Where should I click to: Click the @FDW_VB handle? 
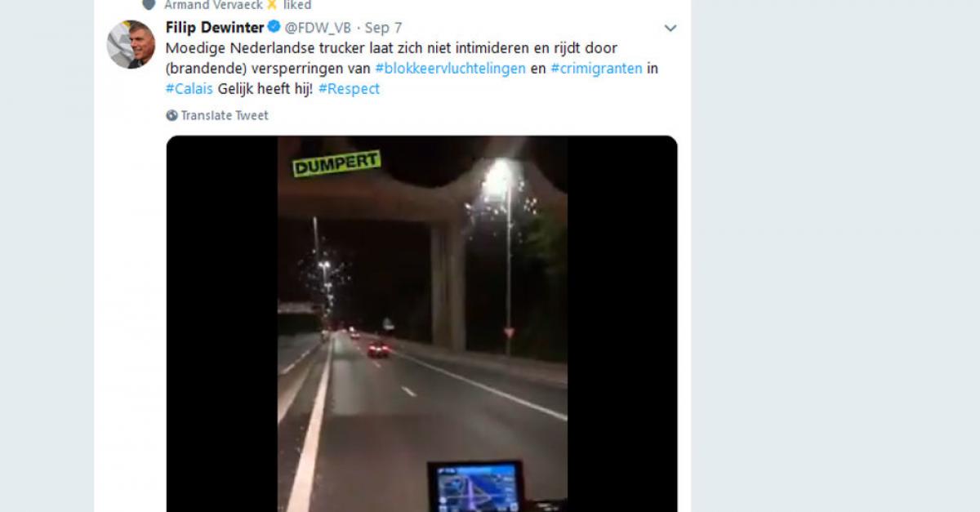318,28
